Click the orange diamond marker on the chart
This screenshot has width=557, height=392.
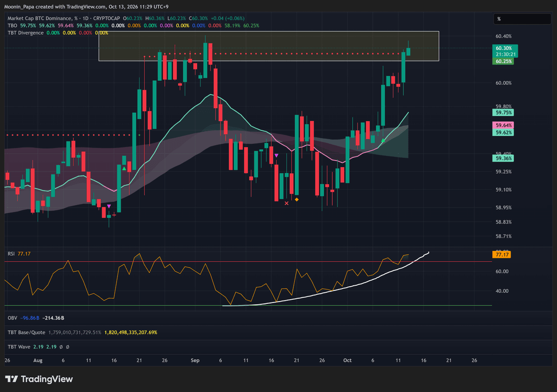[297, 199]
